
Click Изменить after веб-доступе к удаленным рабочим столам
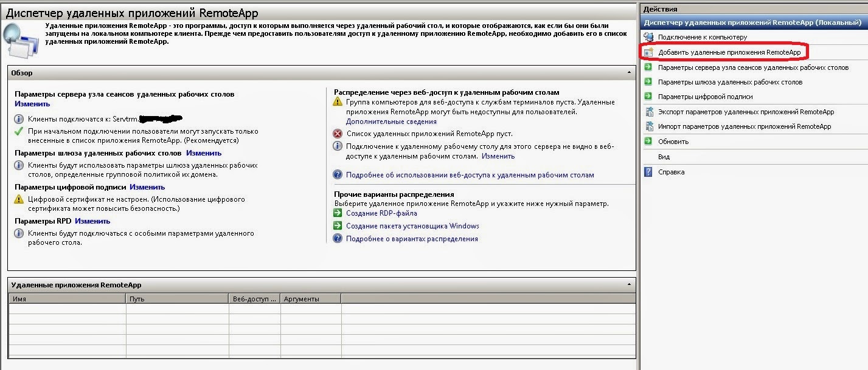(x=498, y=156)
